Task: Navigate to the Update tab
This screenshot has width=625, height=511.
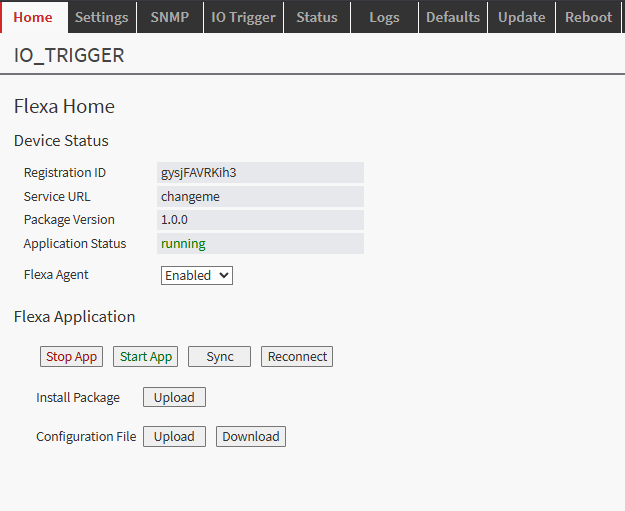Action: 521,17
